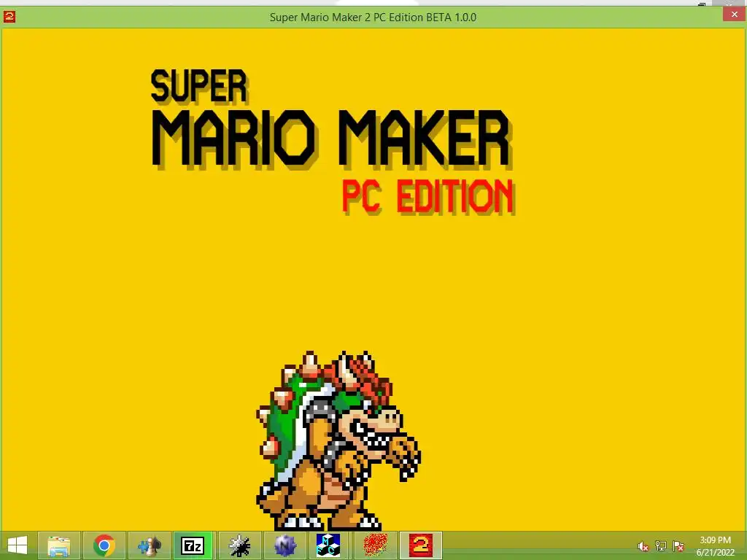
Task: Open the puzzle and chess pawn taskbar app
Action: point(149,545)
